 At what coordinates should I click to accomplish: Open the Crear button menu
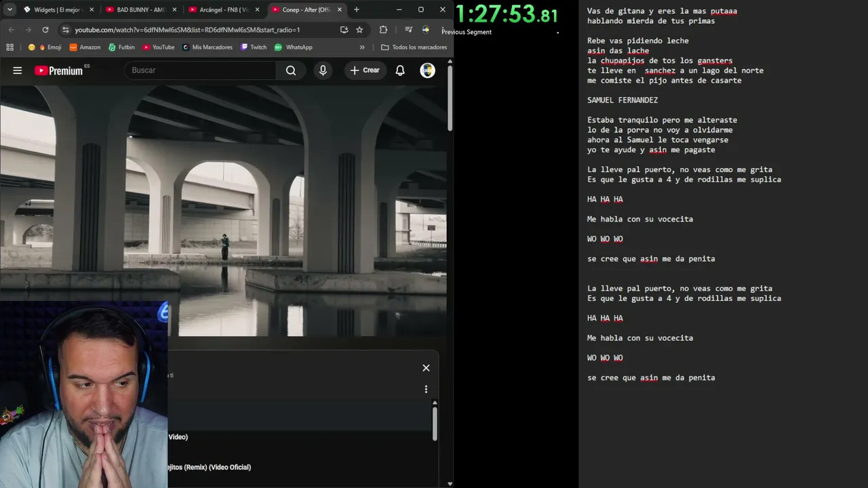tap(365, 70)
